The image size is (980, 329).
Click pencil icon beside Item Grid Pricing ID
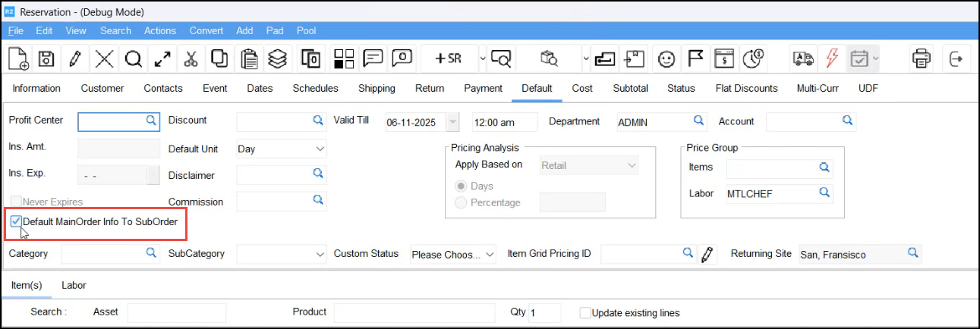click(x=707, y=255)
